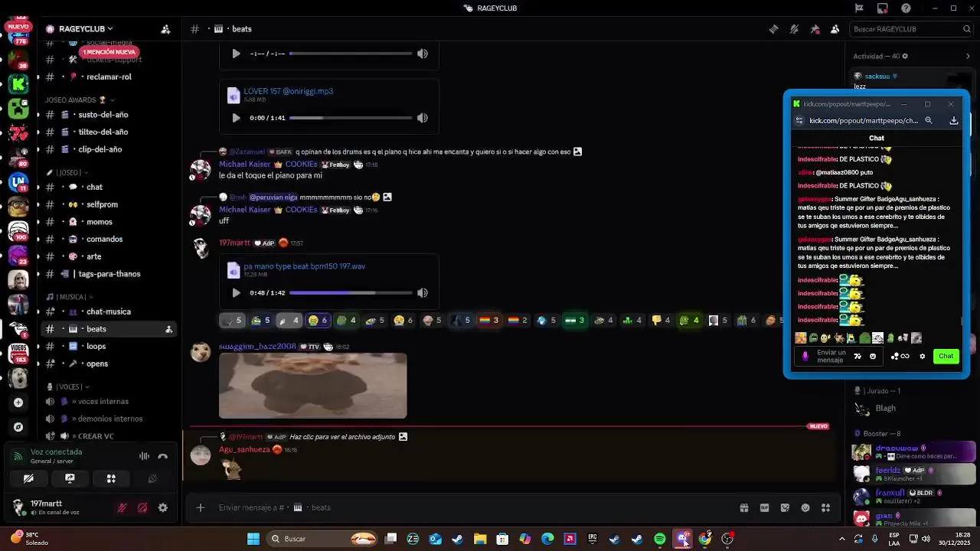Seek in LOVER 157 audio progress bar
The height and width of the screenshot is (551, 980).
pyautogui.click(x=351, y=118)
